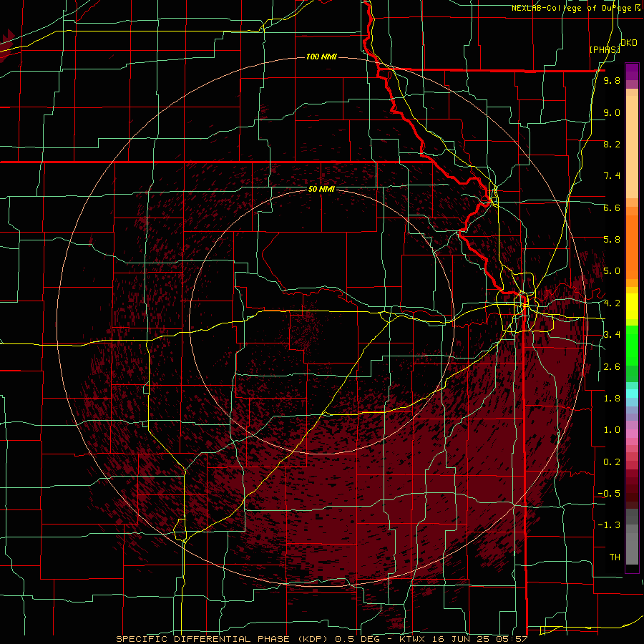Select the 3.4 scale label
Viewport: 644px width, 644px height.
pos(612,335)
